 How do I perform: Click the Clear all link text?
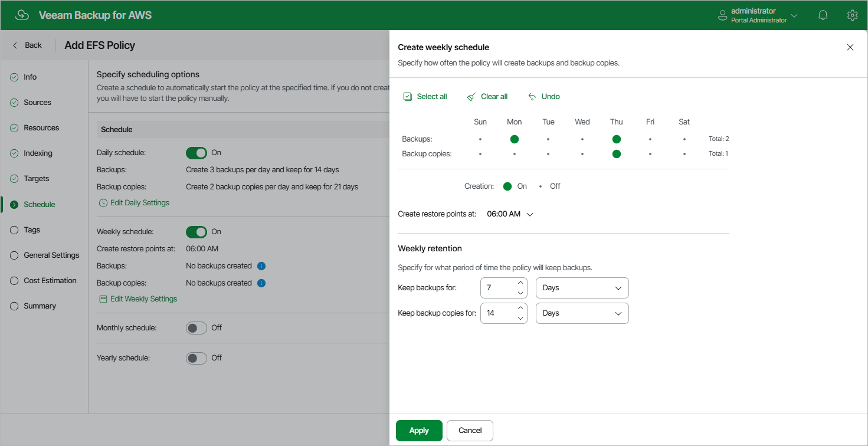pos(494,97)
